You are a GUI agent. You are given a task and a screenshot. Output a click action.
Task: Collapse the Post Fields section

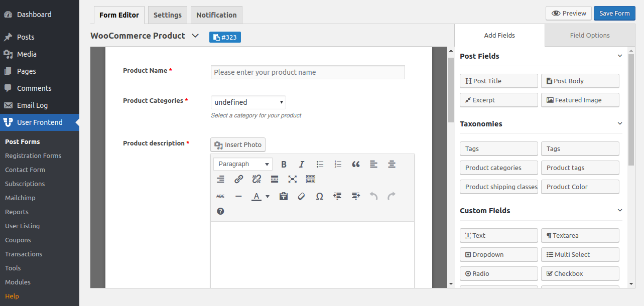[x=620, y=56]
